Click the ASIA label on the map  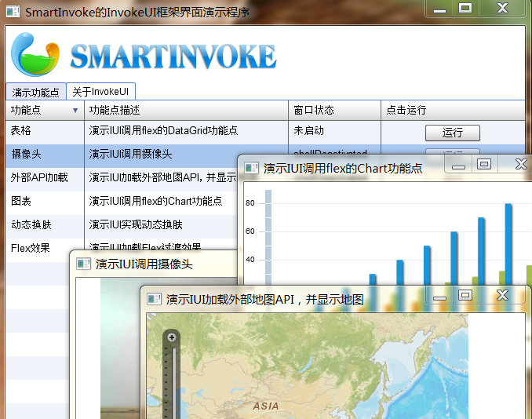point(266,406)
